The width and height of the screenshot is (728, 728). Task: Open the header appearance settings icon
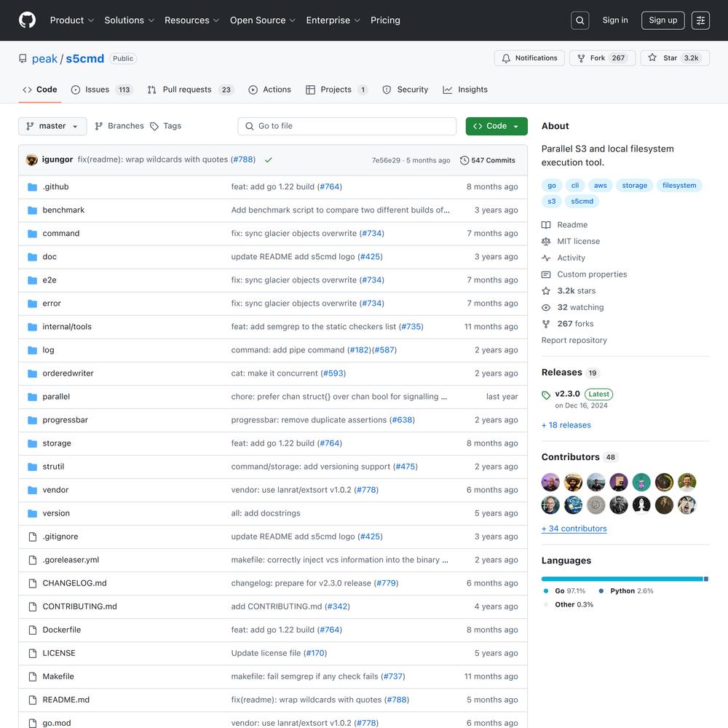[700, 20]
